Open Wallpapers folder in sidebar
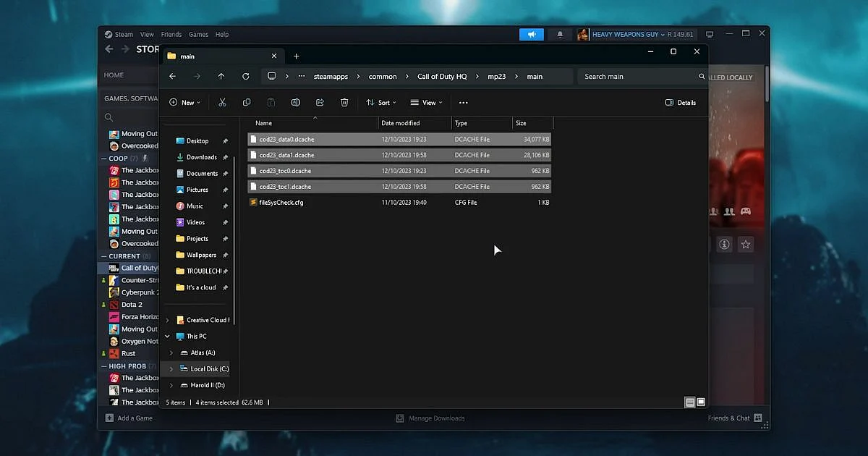This screenshot has width=868, height=456. [x=201, y=255]
